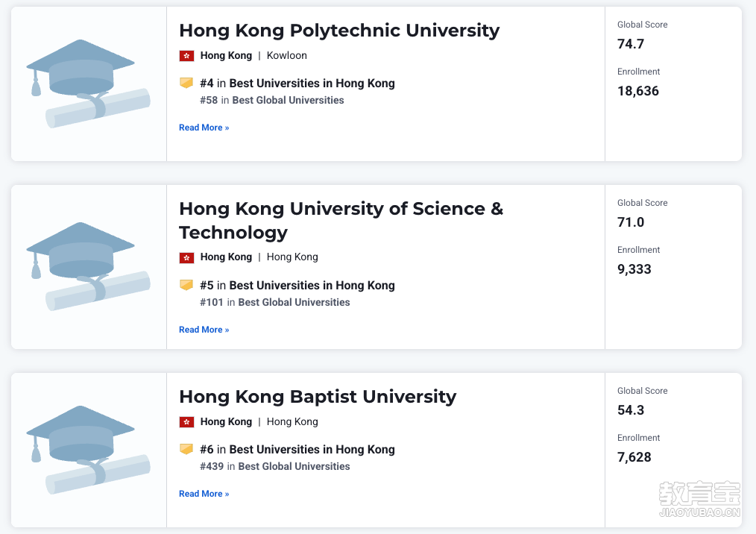Viewport: 756px width, 534px height.
Task: Open the Hong Kong Polytechnic University title
Action: (339, 31)
